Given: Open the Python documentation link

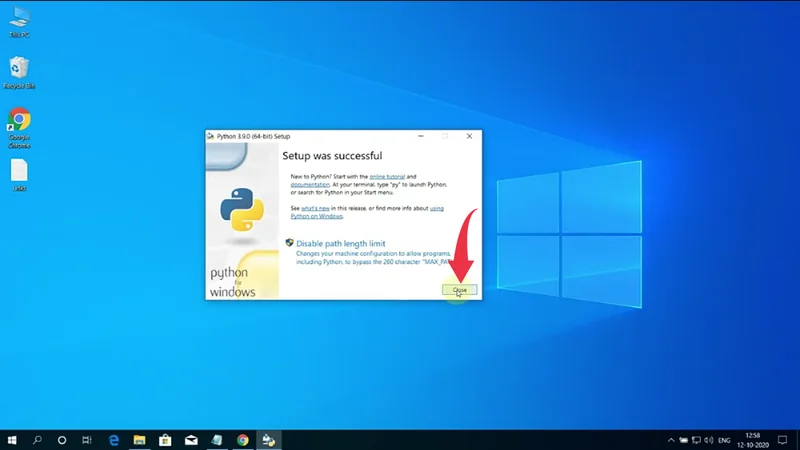Looking at the screenshot, I should [310, 185].
